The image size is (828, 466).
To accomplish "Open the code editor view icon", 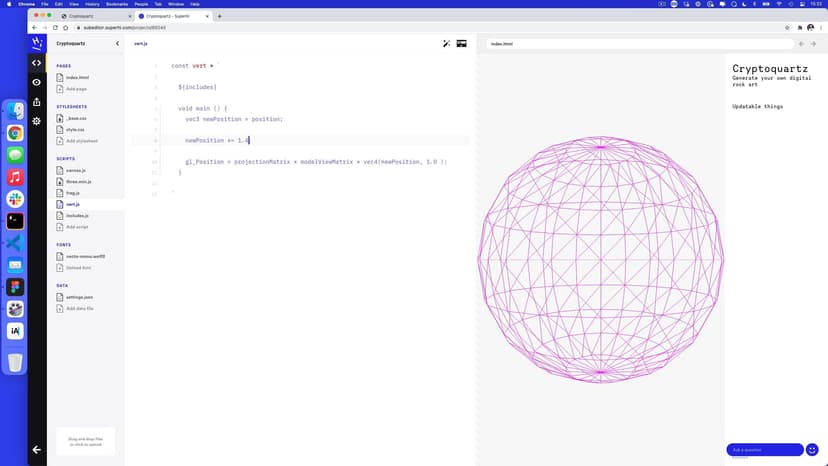I will point(37,63).
